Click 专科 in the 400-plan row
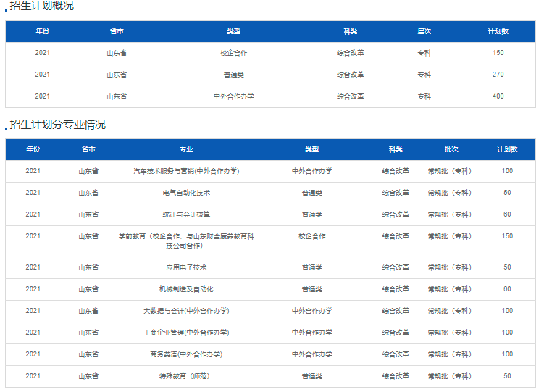Image resolution: width=544 pixels, height=392 pixels. pyautogui.click(x=424, y=96)
